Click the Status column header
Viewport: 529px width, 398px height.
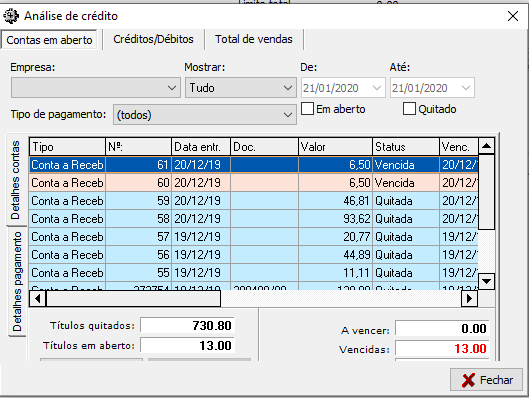pos(406,147)
